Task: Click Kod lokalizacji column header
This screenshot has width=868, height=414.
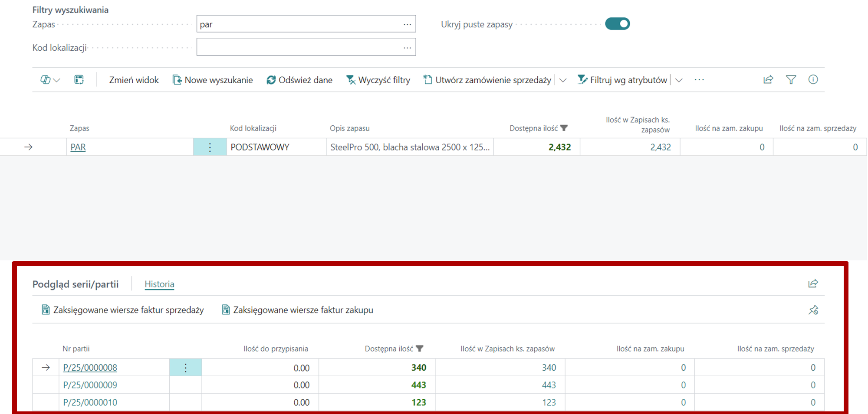Action: point(253,128)
